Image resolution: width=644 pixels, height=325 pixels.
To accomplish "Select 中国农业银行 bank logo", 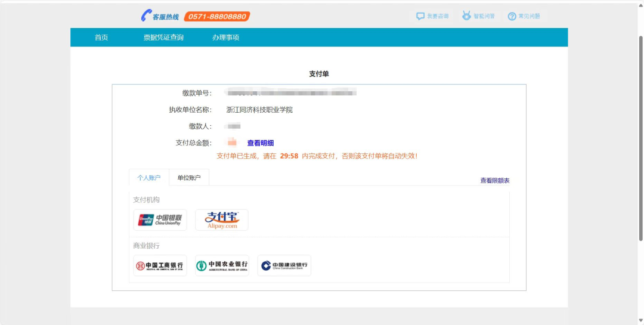I will (222, 265).
